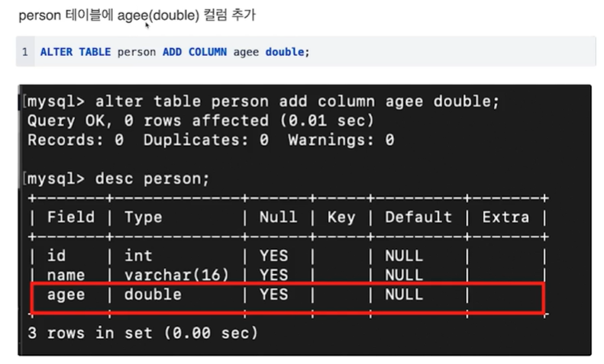Click ADD COLUMN keywords in code snippet
The image size is (604, 364).
click(195, 52)
